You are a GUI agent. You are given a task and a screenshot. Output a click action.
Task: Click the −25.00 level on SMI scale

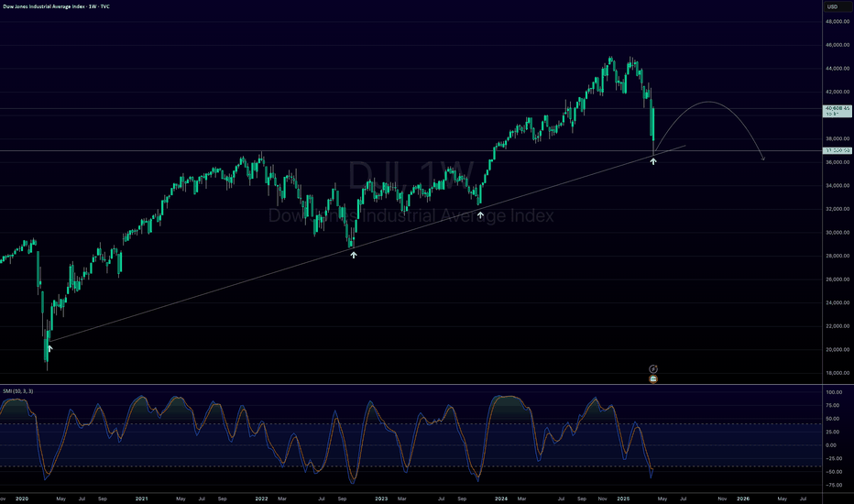pyautogui.click(x=833, y=459)
